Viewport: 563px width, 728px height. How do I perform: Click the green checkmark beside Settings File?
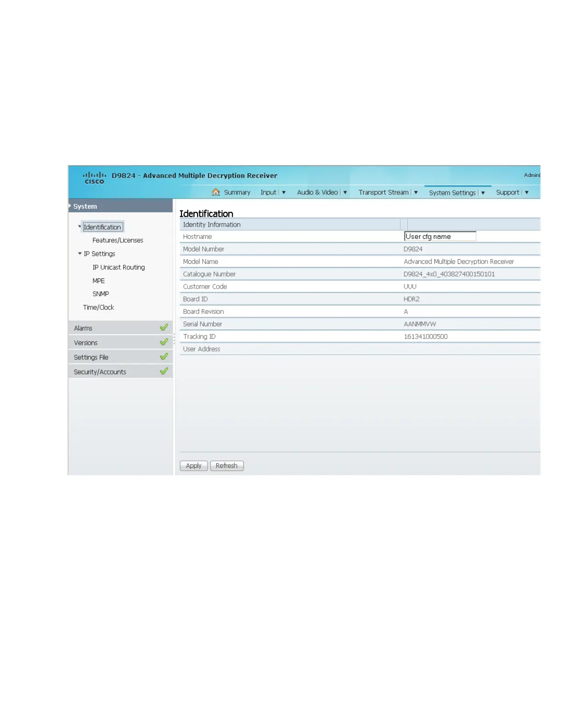tap(164, 357)
